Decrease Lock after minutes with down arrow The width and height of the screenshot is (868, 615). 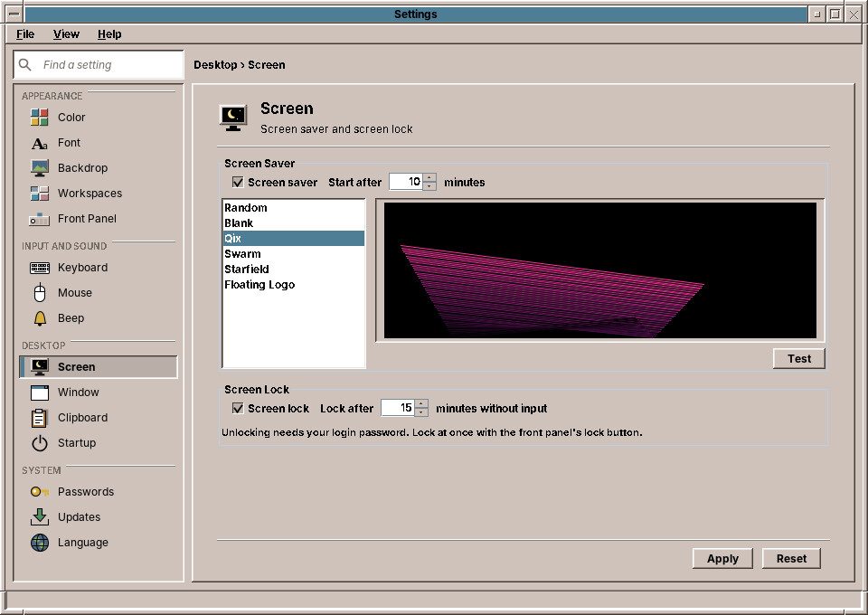pos(421,412)
